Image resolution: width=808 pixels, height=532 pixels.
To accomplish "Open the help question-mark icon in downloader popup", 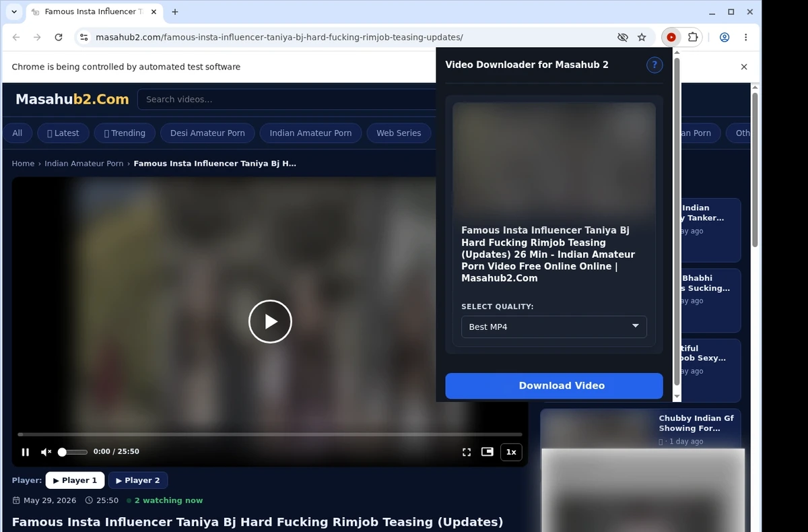I will [654, 65].
